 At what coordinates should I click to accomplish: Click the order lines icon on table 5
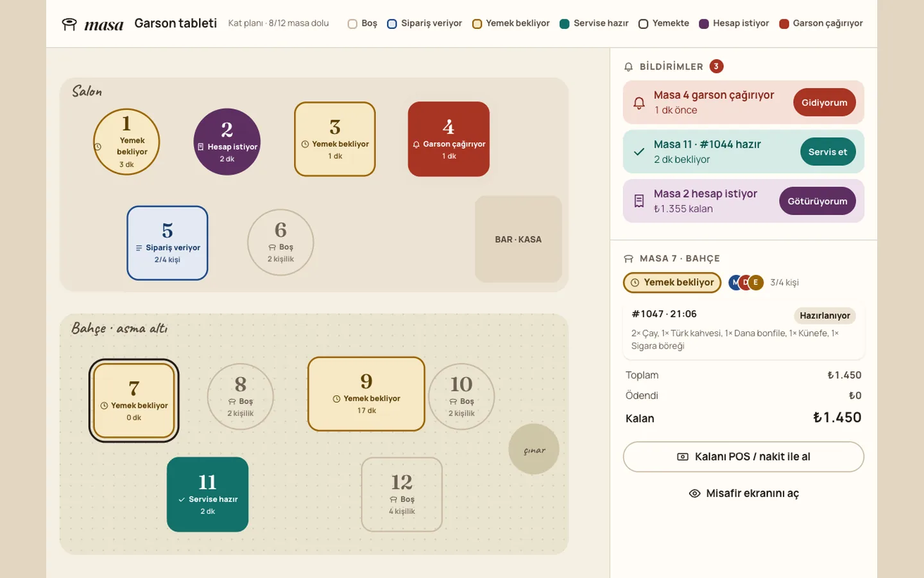(x=139, y=248)
